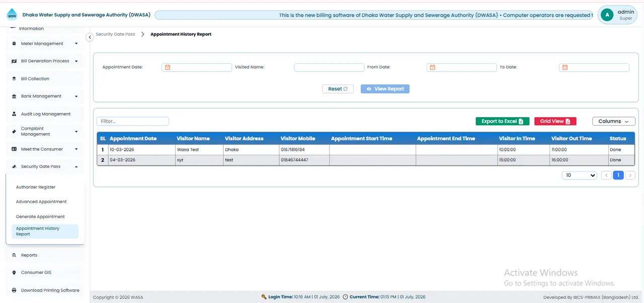The height and width of the screenshot is (303, 644).
Task: Expand the Bill Generation Process menu arrow
Action: (76, 61)
